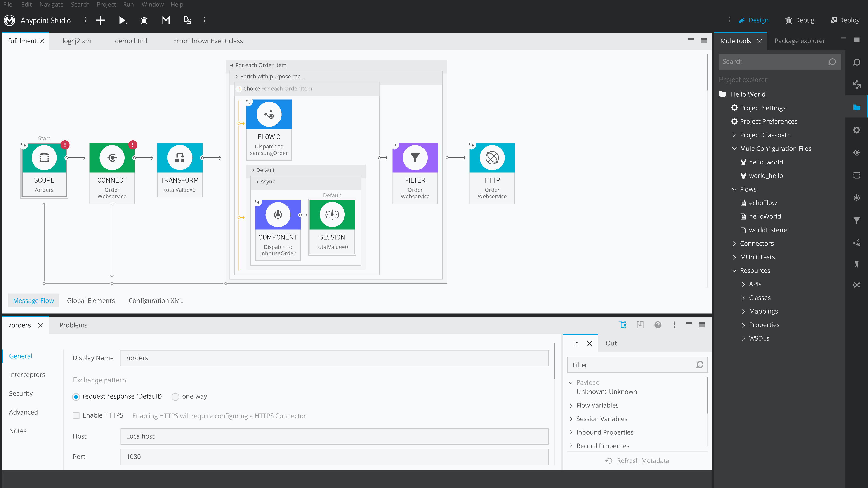Click the folder icon in right sidebar
868x488 pixels.
tap(856, 108)
